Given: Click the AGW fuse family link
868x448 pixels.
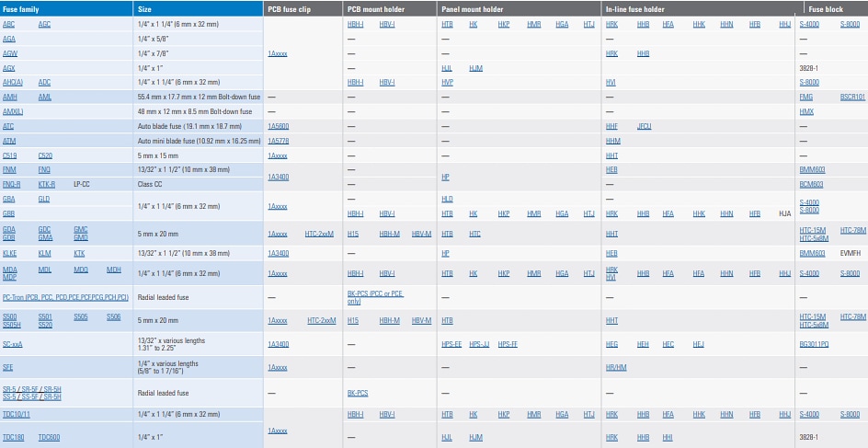Looking at the screenshot, I should (x=9, y=53).
